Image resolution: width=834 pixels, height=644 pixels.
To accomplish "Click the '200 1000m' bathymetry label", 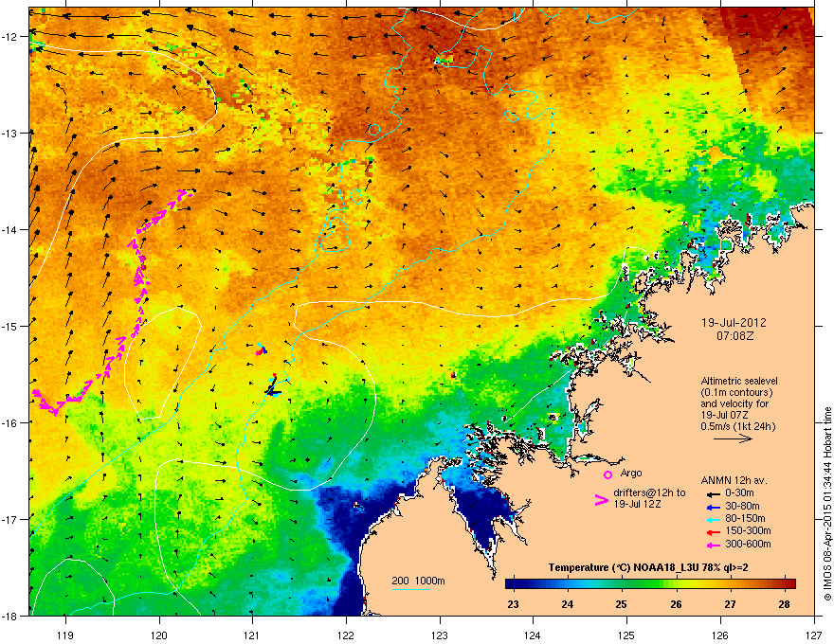I will click(x=418, y=581).
